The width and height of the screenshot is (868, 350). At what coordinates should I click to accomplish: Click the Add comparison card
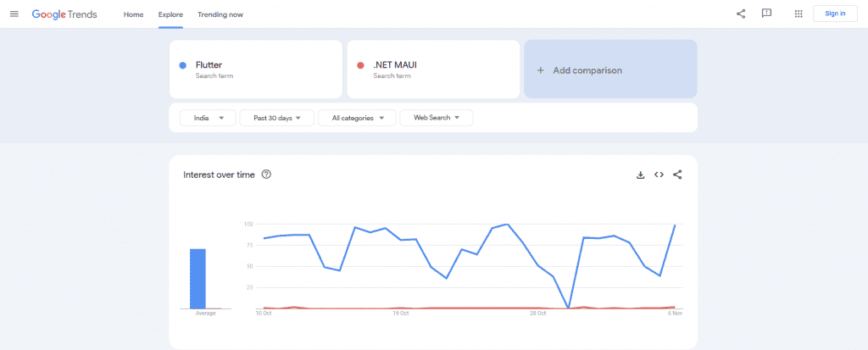[x=610, y=69]
